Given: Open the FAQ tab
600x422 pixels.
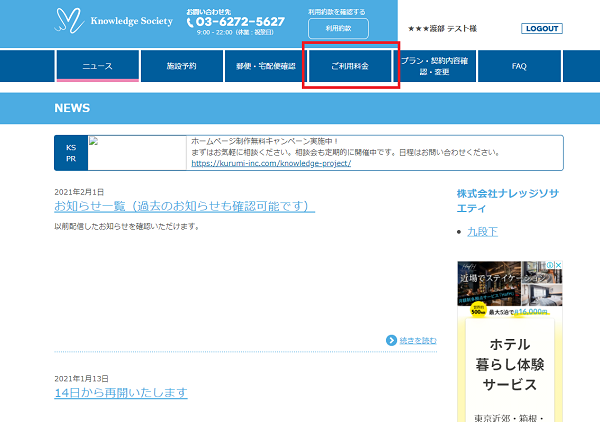Looking at the screenshot, I should (519, 66).
